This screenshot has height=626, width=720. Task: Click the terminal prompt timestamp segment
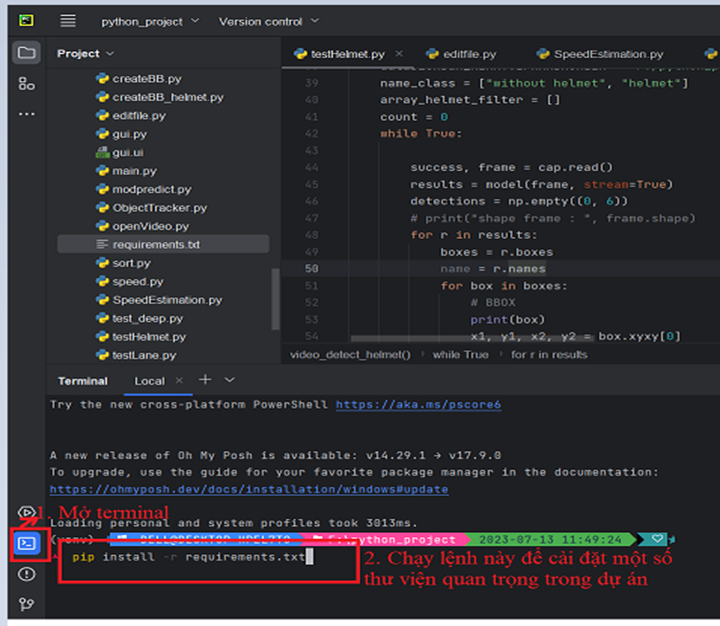(x=550, y=540)
